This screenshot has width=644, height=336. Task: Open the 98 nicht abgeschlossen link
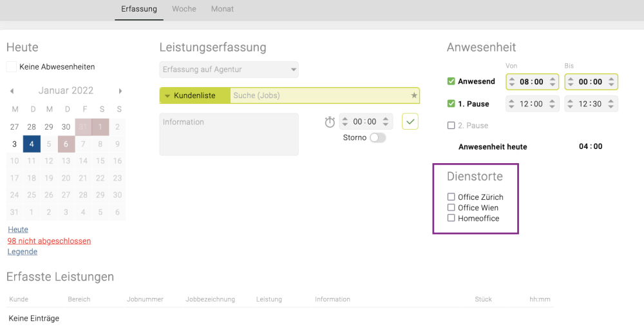[49, 241]
